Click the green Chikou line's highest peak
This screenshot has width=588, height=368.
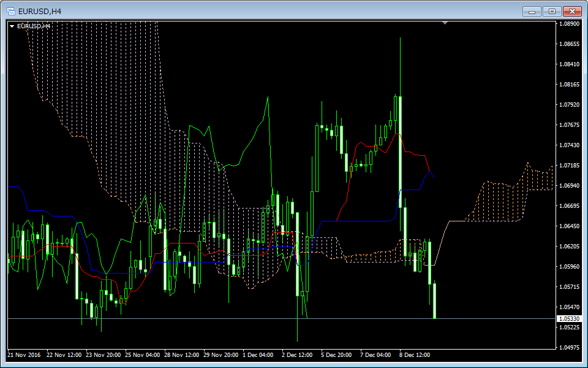(268, 98)
